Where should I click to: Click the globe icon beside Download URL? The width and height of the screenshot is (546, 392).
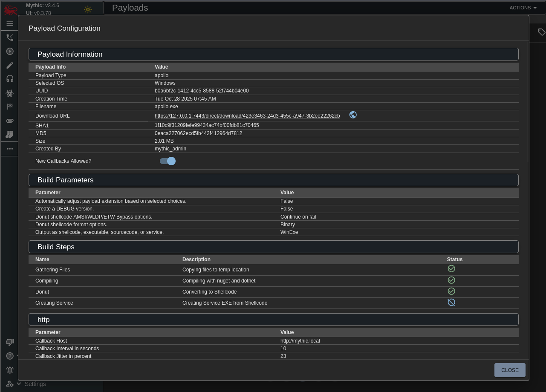(353, 115)
